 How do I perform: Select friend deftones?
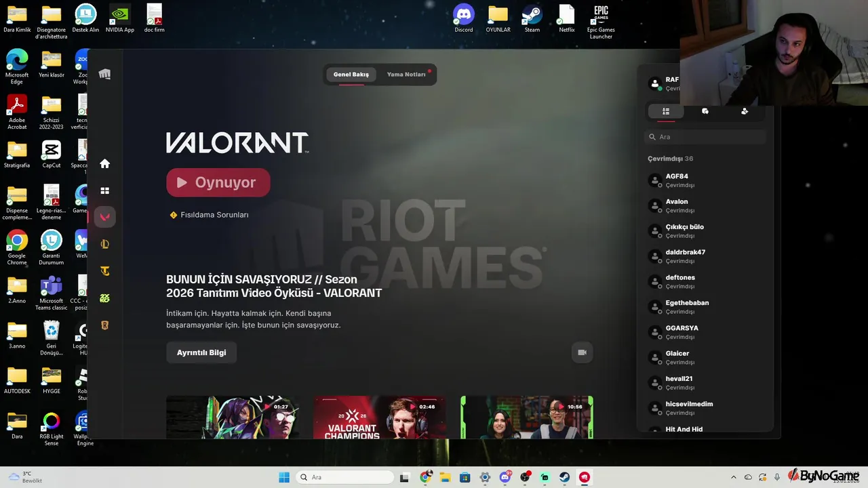pos(705,281)
